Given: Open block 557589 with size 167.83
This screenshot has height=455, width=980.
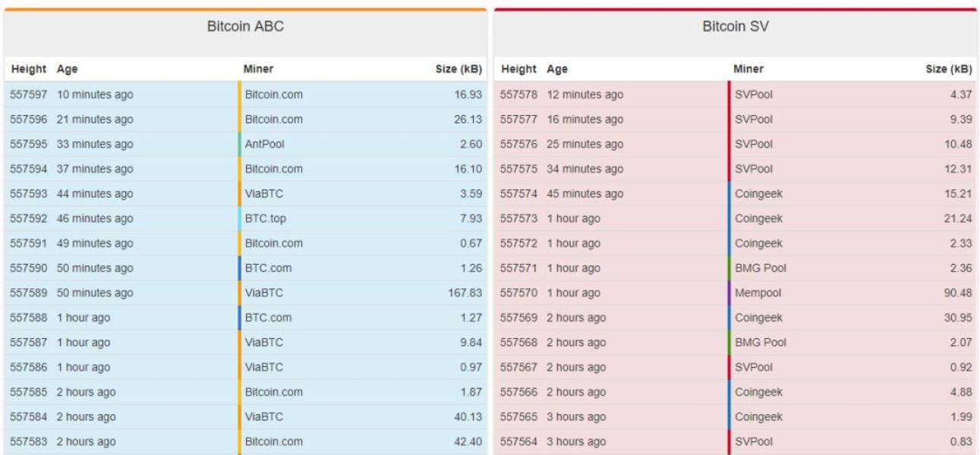Looking at the screenshot, I should click(x=245, y=293).
